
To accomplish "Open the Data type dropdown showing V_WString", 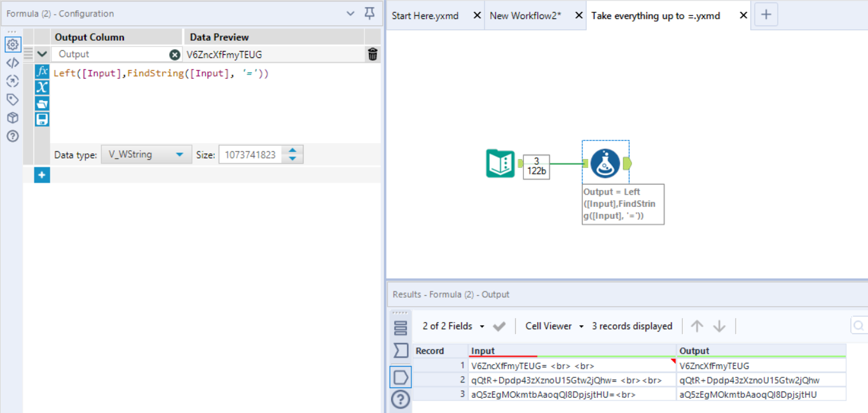I will click(x=146, y=153).
